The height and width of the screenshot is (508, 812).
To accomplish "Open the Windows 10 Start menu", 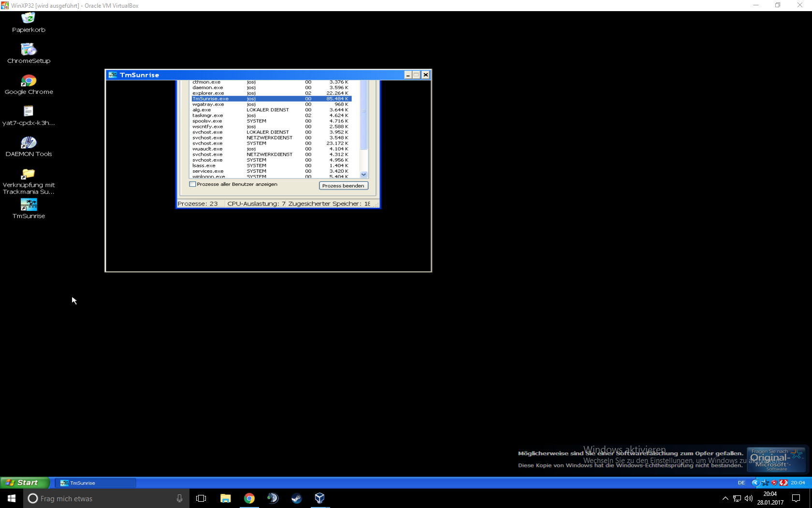I will (x=12, y=498).
